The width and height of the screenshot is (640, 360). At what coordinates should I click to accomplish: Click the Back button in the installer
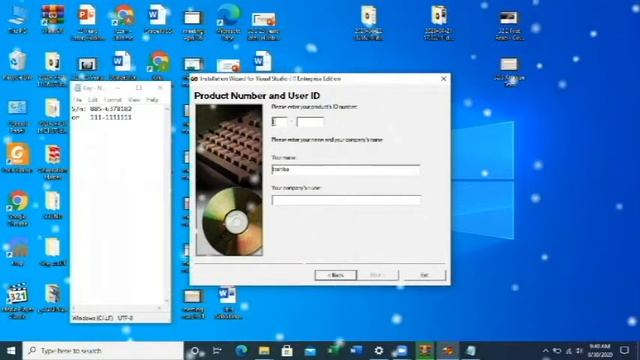pos(336,275)
